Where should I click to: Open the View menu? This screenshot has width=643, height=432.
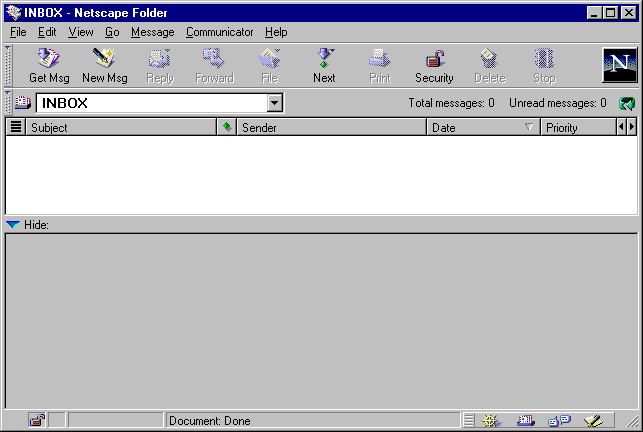81,32
